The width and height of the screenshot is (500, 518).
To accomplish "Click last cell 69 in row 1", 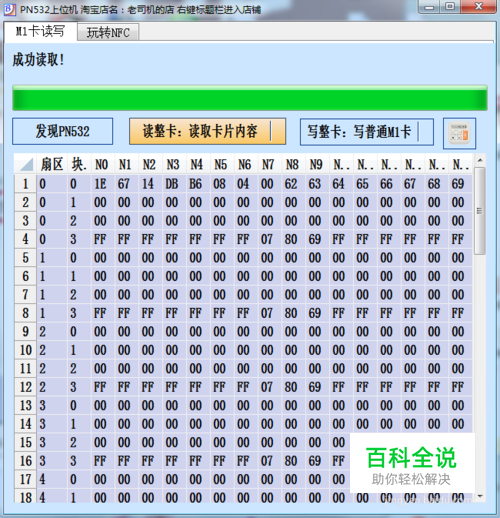I will (x=460, y=184).
